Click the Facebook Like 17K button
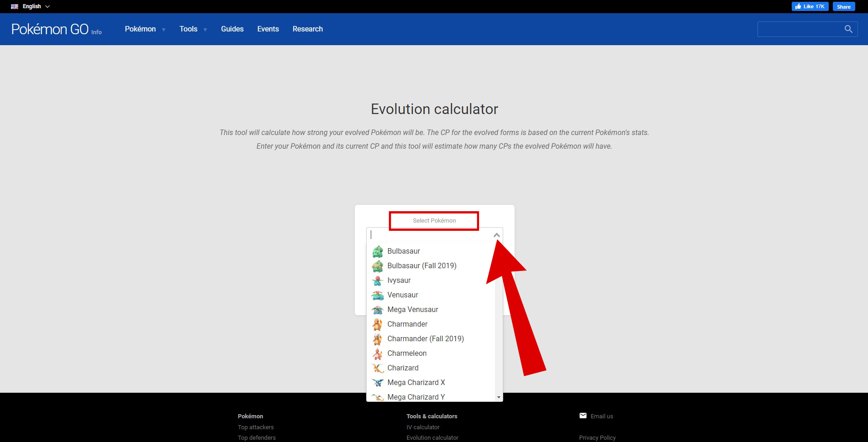868x442 pixels. [810, 6]
